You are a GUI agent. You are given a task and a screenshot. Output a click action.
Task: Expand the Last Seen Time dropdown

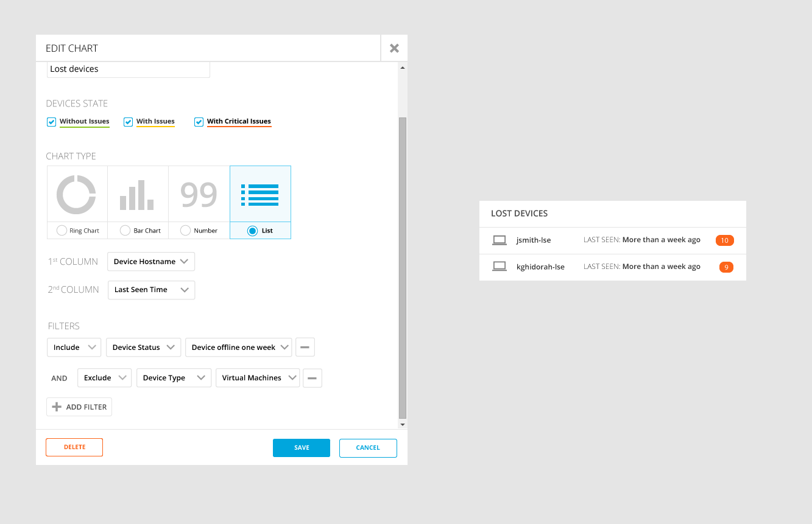coord(151,290)
